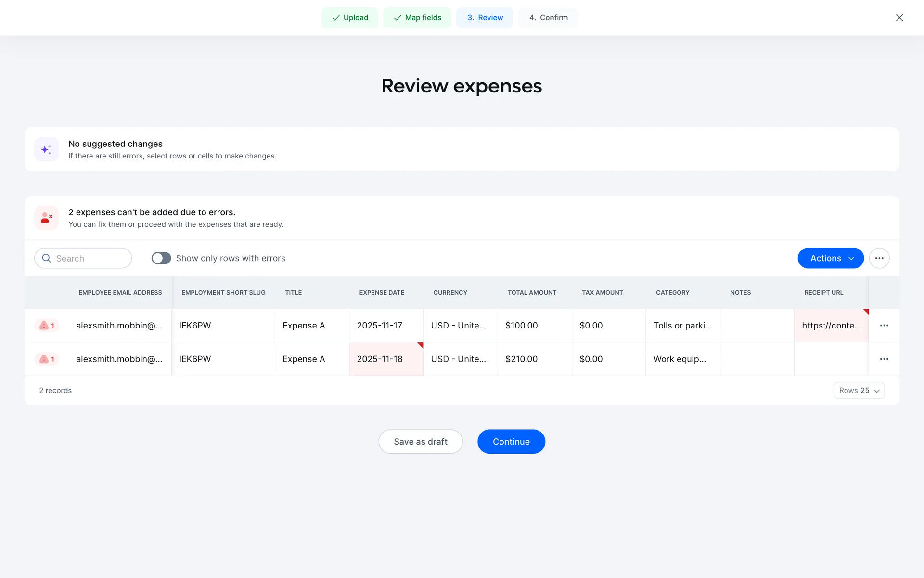Close the import wizard with X
Image resolution: width=924 pixels, height=578 pixels.
point(899,18)
